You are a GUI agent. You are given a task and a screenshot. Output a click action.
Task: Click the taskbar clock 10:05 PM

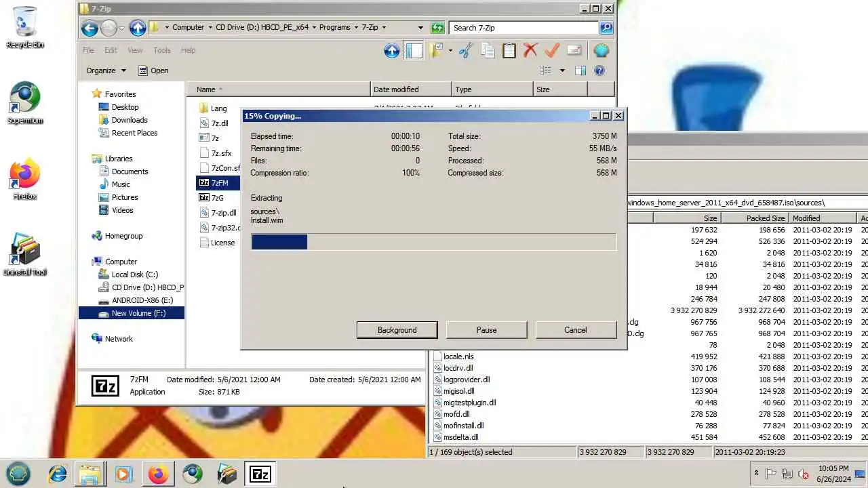tap(833, 474)
